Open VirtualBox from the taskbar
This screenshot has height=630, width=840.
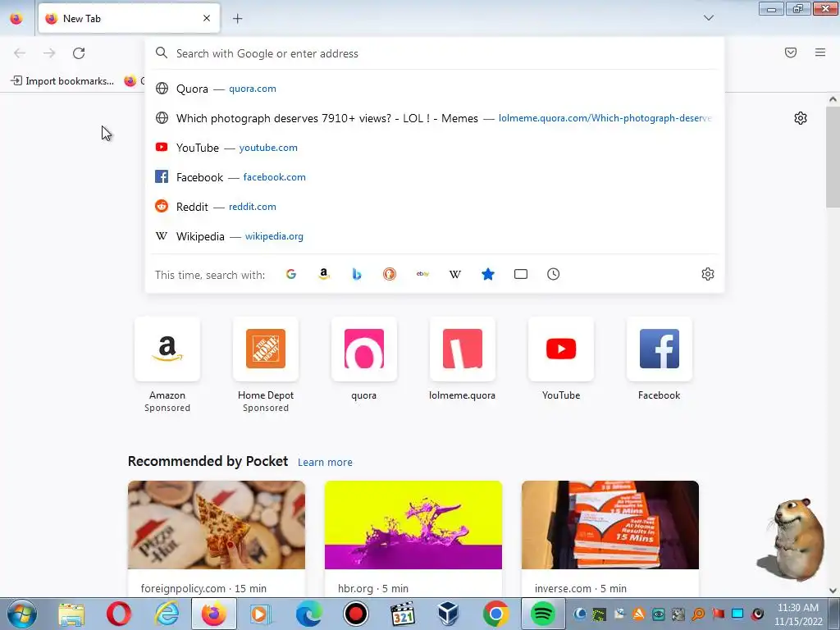tap(449, 614)
